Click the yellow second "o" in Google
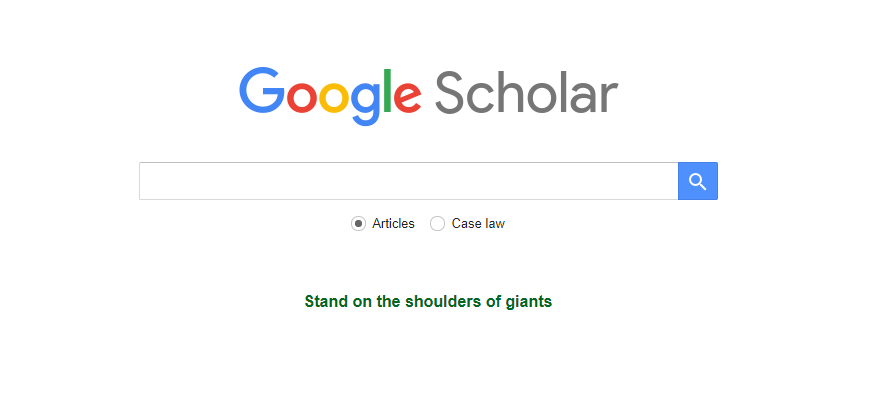 point(335,97)
